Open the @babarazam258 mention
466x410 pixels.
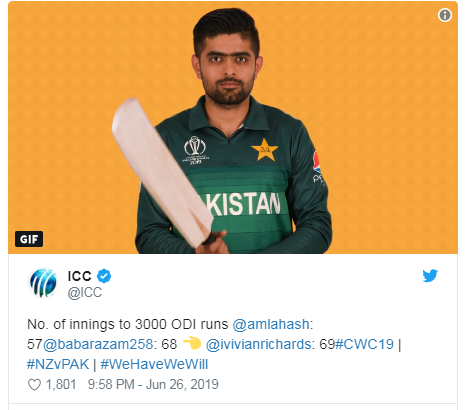coord(98,344)
